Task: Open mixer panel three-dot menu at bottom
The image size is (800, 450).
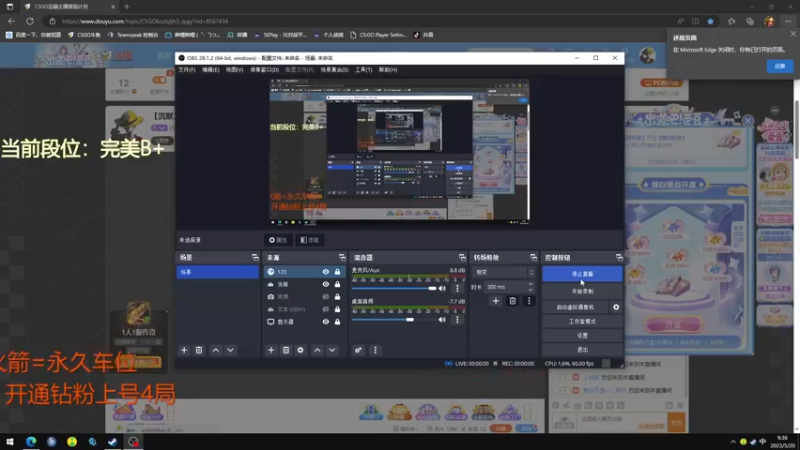Action: (376, 350)
